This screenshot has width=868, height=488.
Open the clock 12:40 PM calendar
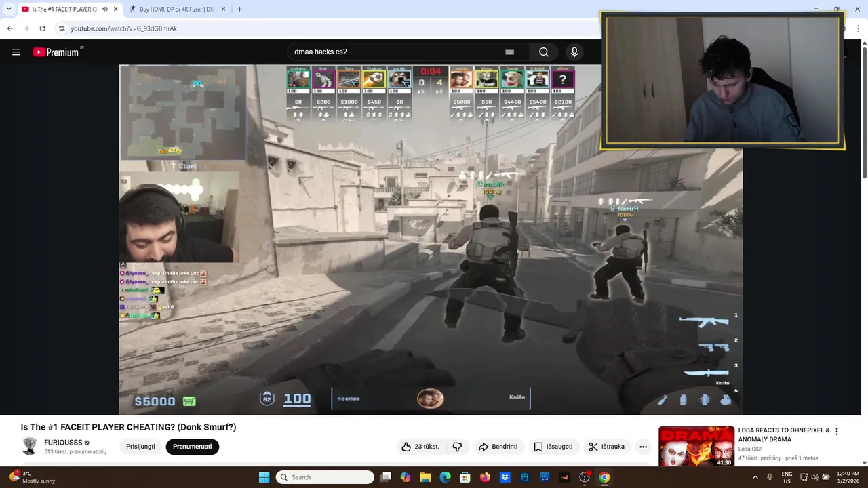(848, 477)
